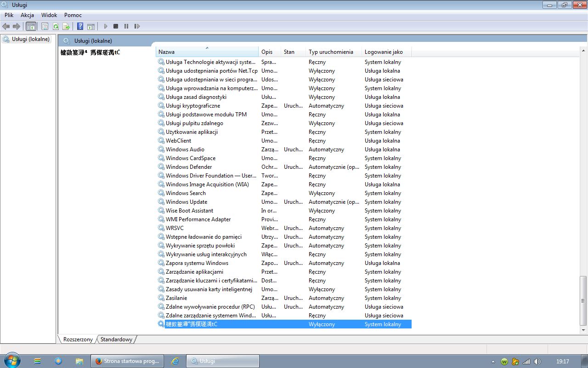Sort by the Opis column header
588x368 pixels.
270,52
